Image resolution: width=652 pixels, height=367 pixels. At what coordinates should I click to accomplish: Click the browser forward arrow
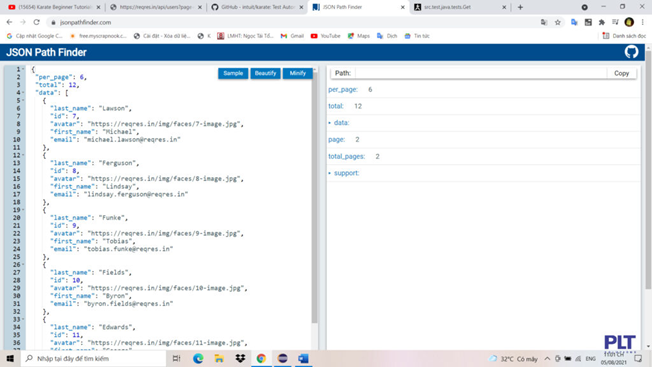[23, 22]
